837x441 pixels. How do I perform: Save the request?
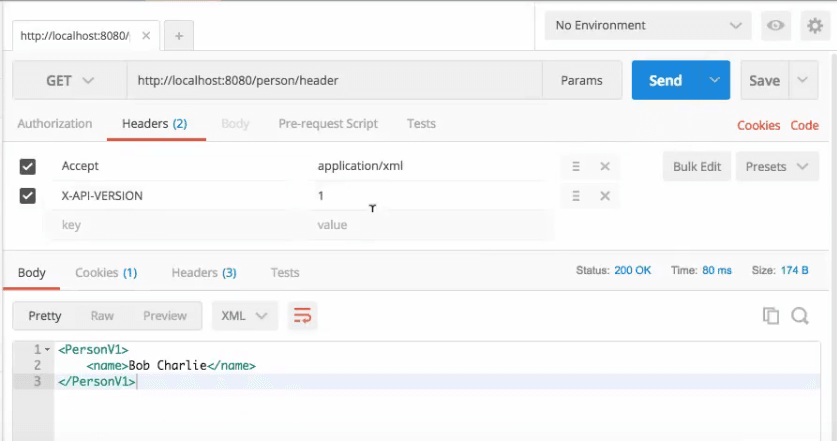coord(764,80)
